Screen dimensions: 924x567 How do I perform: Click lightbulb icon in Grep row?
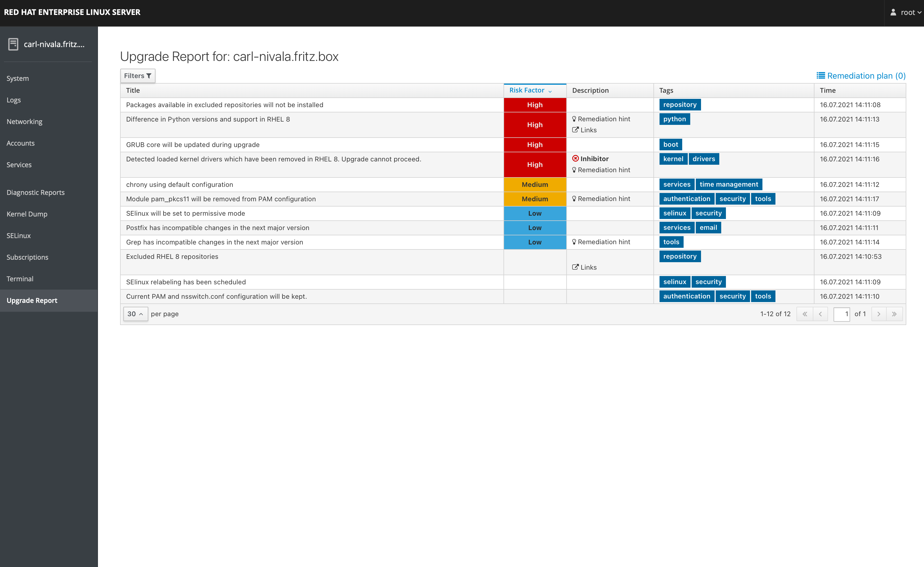click(x=574, y=242)
